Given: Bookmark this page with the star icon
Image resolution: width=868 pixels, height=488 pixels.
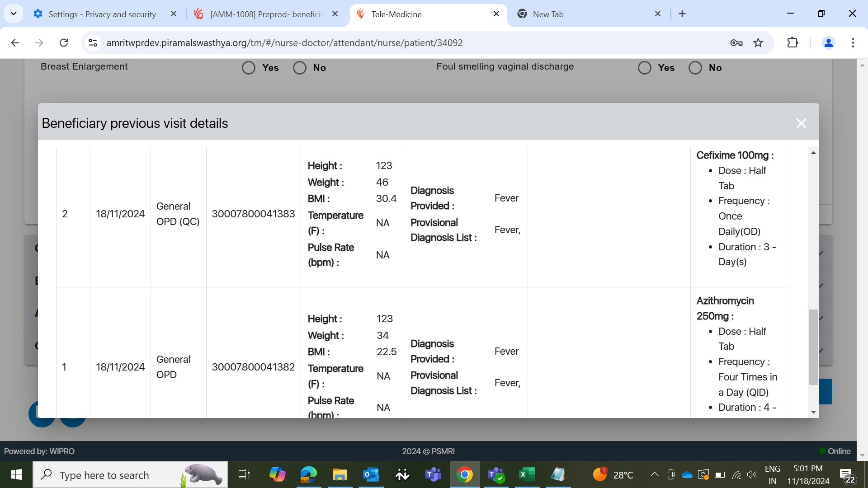Looking at the screenshot, I should [758, 43].
